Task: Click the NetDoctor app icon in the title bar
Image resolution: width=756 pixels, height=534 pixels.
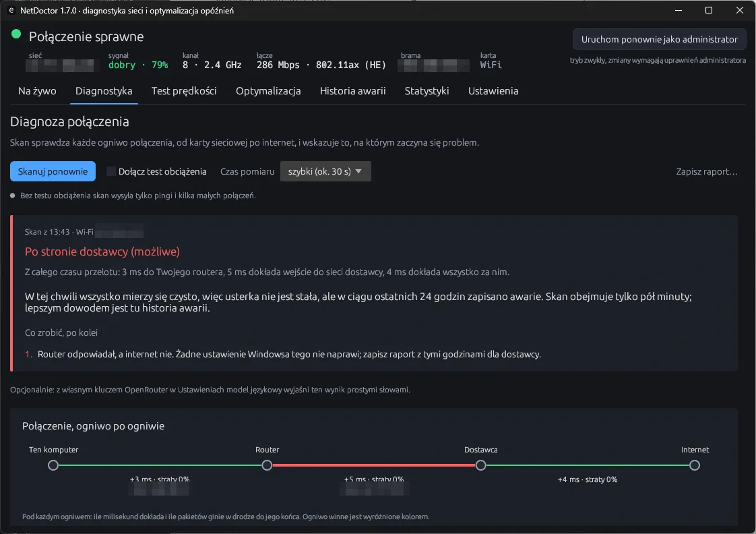Action: pyautogui.click(x=11, y=10)
